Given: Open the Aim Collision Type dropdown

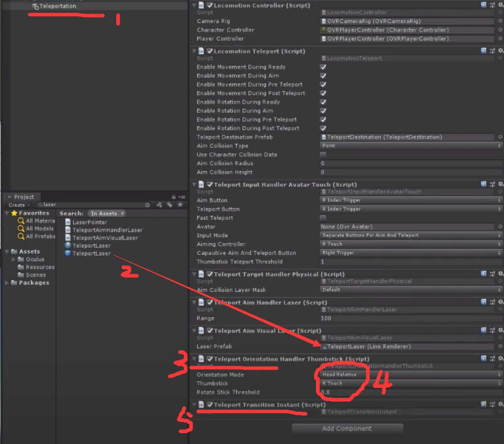Looking at the screenshot, I should [x=411, y=145].
